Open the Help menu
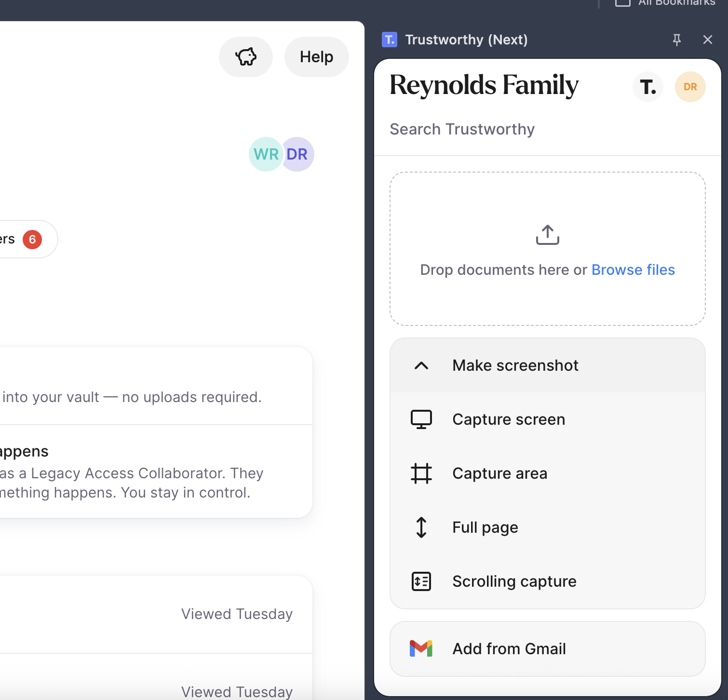The image size is (728, 700). click(x=316, y=57)
